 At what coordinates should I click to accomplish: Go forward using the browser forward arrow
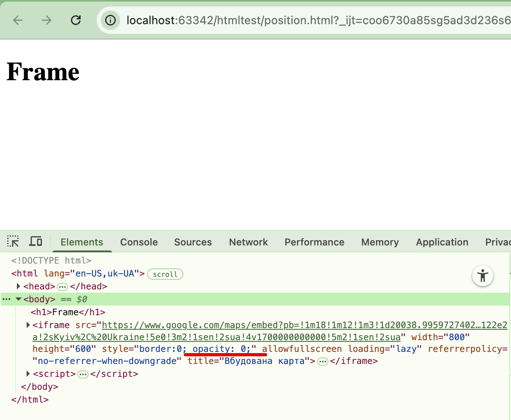(x=47, y=20)
